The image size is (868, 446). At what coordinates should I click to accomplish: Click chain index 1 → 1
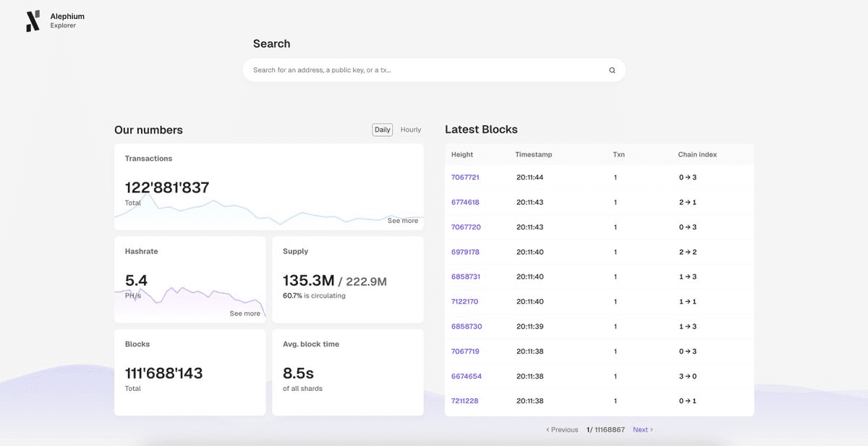688,301
